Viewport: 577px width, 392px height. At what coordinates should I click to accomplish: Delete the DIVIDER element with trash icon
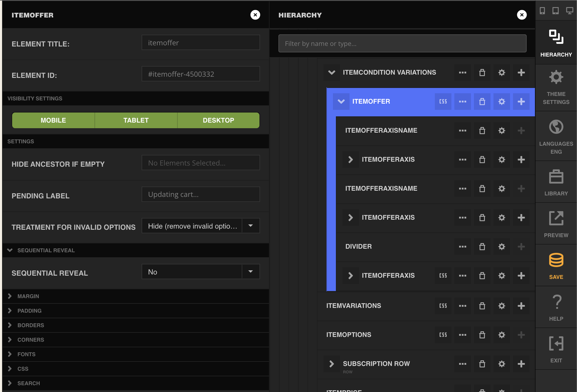pos(482,247)
